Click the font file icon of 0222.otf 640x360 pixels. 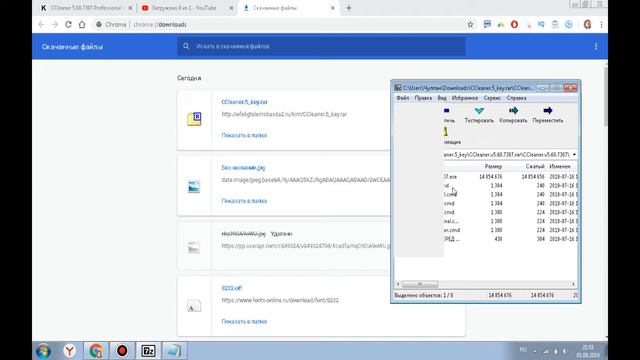click(194, 306)
